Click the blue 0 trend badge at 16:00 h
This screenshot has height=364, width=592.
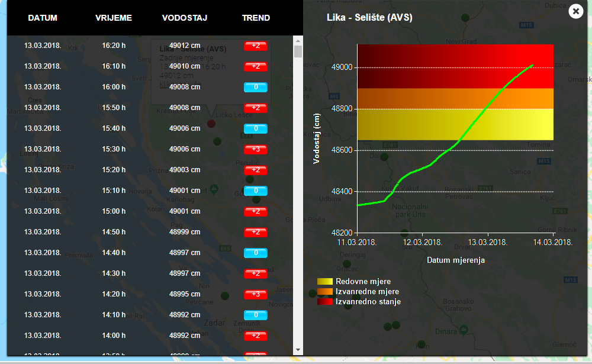click(256, 87)
